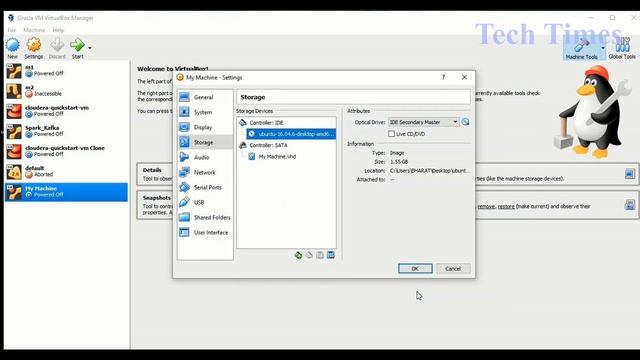Open the Help menu

58,30
